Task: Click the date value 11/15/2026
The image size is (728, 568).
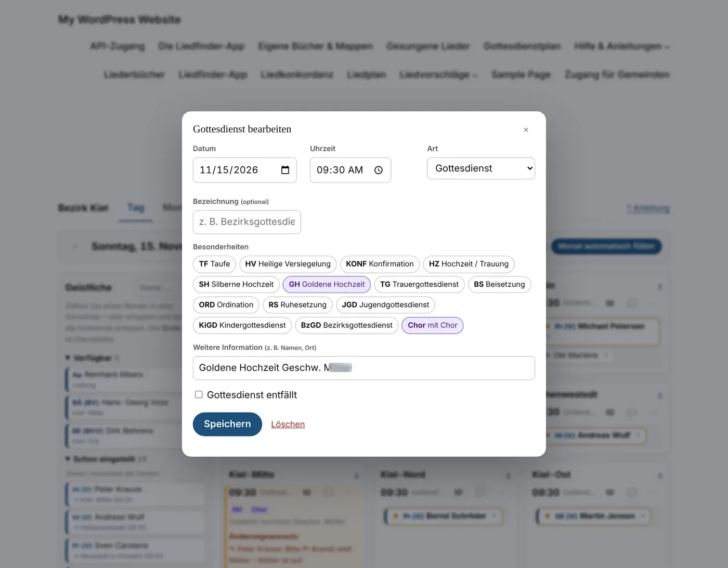Action: pyautogui.click(x=229, y=170)
